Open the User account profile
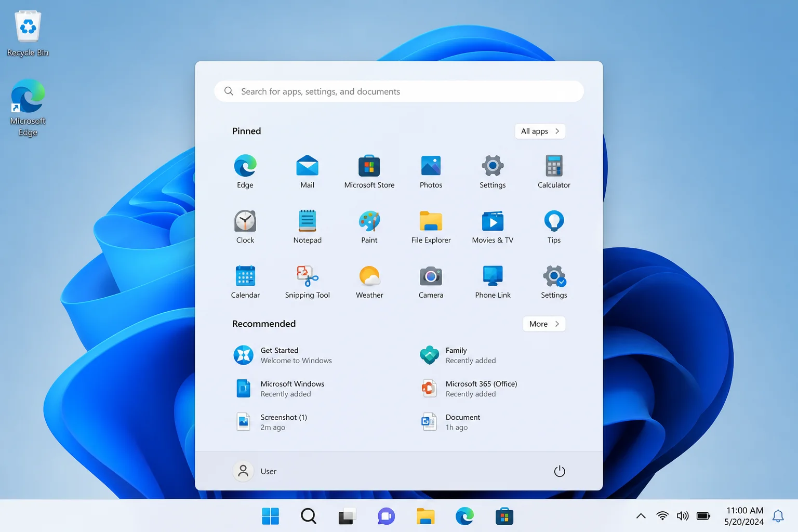 click(255, 471)
